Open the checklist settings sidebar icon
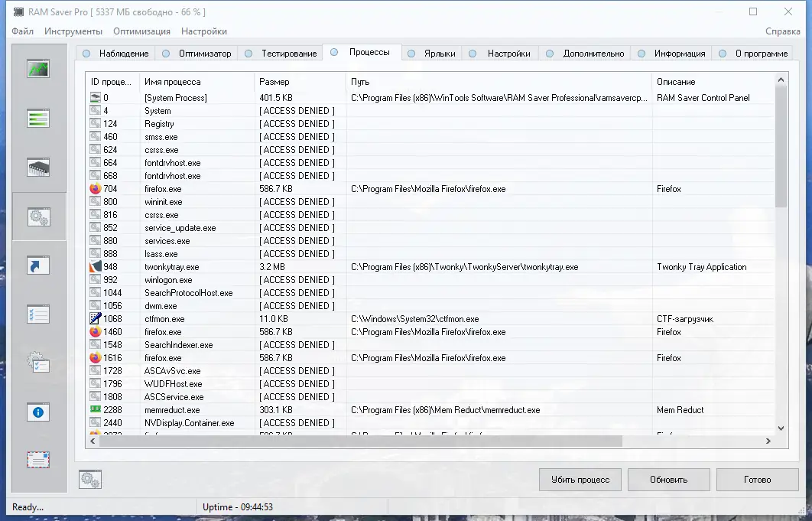The image size is (812, 521). (38, 314)
